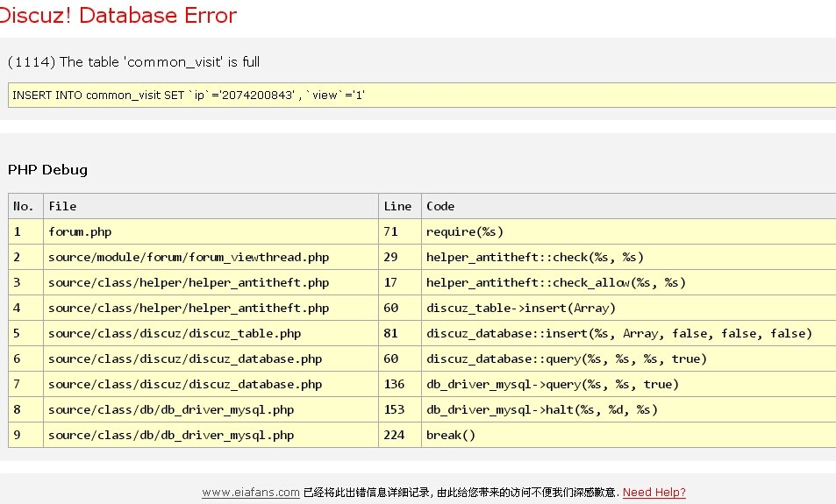Select helper_antitheft.php path in row 4
The width and height of the screenshot is (836, 504).
211,308
